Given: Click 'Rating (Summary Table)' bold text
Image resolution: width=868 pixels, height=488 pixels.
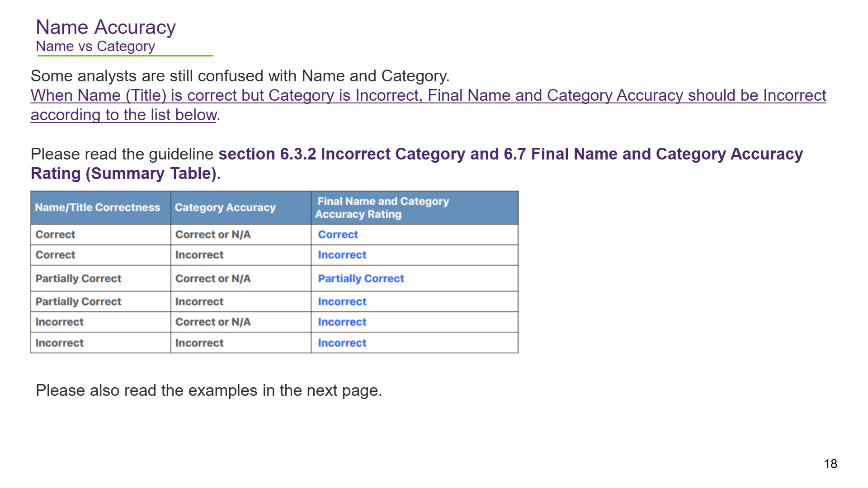Looking at the screenshot, I should pos(124,174).
